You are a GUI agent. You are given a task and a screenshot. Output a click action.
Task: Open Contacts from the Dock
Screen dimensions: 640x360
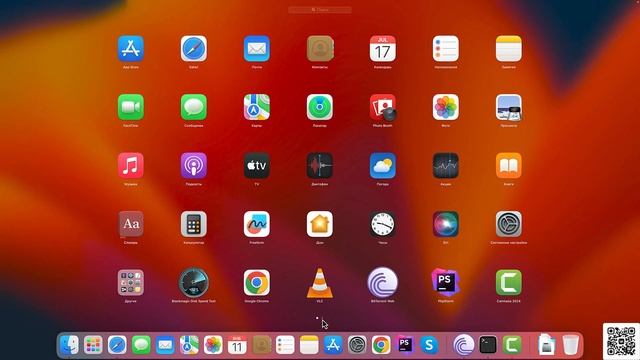(x=261, y=345)
